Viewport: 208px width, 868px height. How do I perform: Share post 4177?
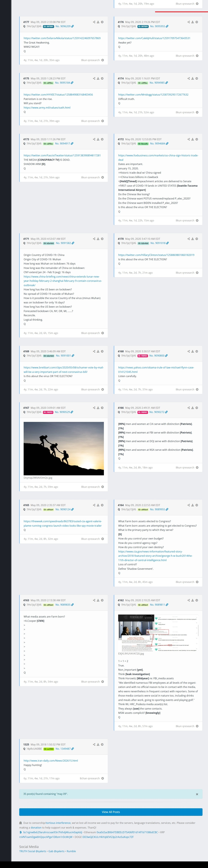coord(94,22)
